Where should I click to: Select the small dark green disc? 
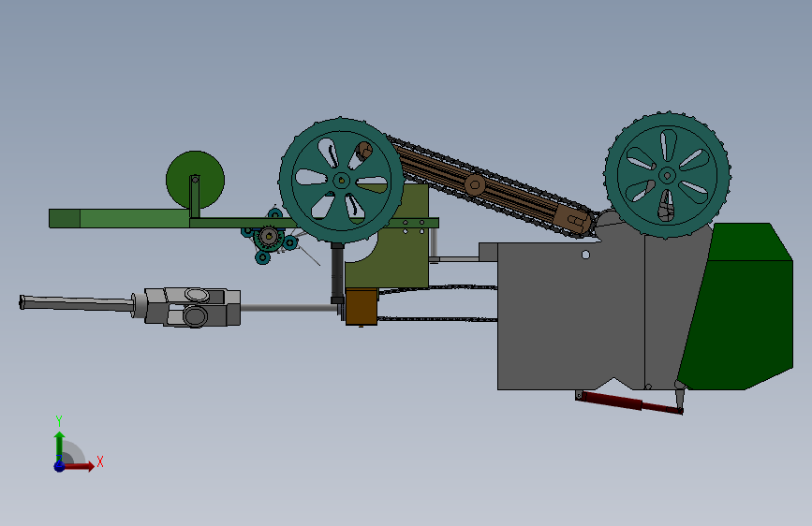tap(195, 179)
